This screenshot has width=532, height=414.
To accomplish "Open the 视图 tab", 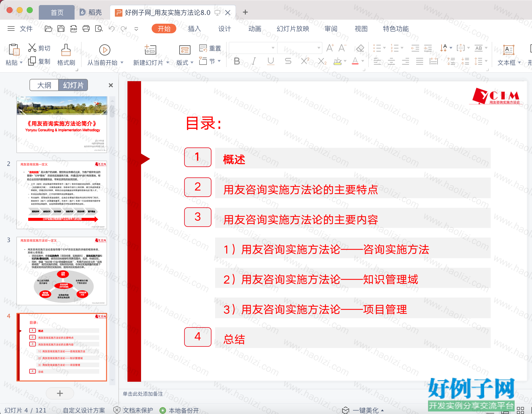I will pyautogui.click(x=361, y=29).
